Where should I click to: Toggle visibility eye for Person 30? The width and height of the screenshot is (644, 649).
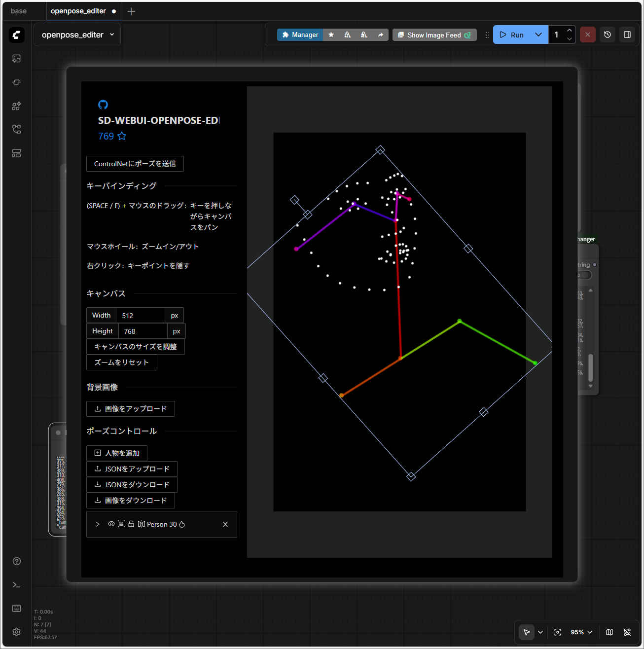111,524
